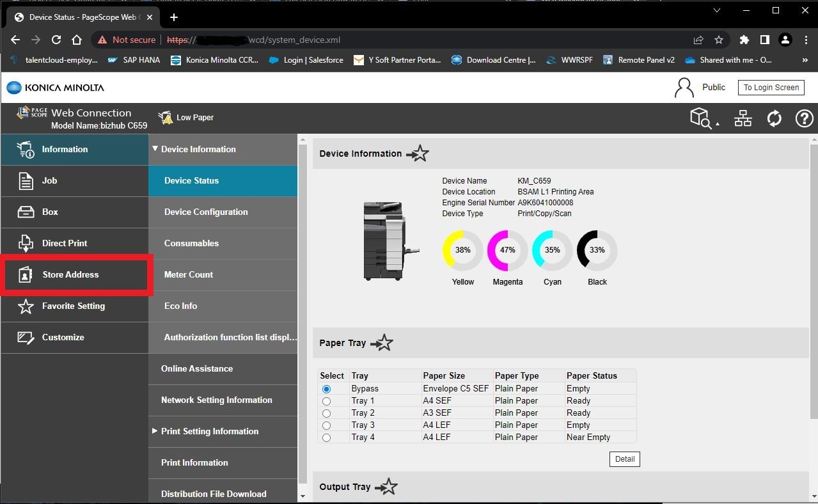Click the Magenta toner level gauge
Viewport: 818px width, 504px height.
pyautogui.click(x=507, y=251)
